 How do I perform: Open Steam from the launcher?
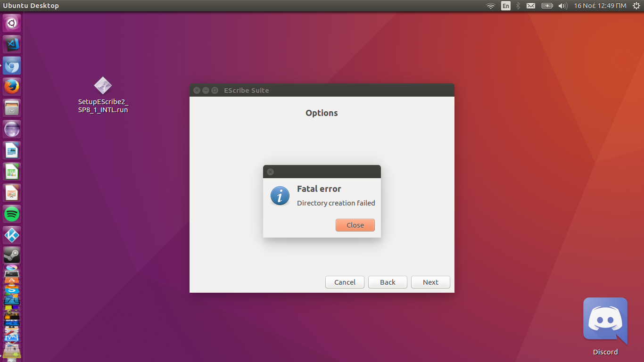pyautogui.click(x=12, y=255)
